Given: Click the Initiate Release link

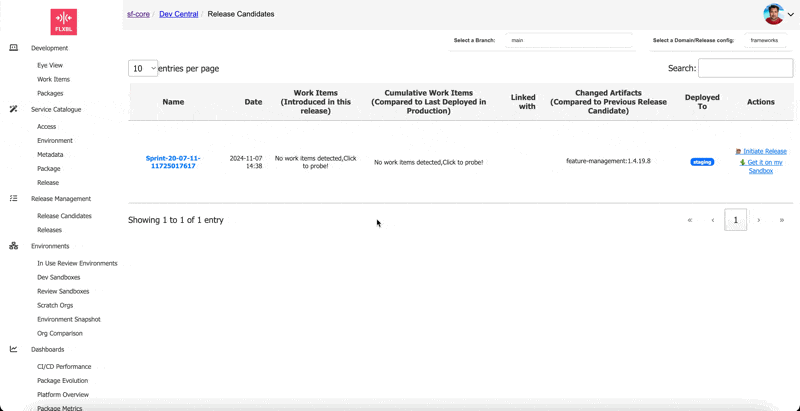Looking at the screenshot, I should [765, 151].
